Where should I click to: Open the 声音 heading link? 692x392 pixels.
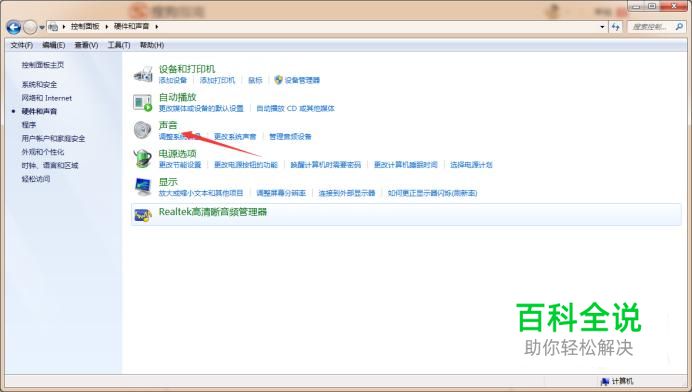tap(168, 125)
